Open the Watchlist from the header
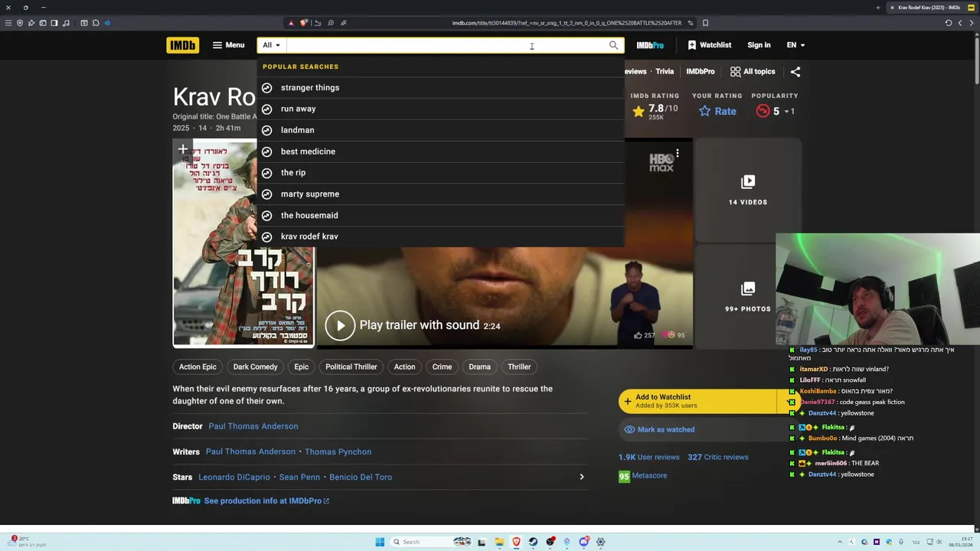The image size is (980, 551). click(x=709, y=45)
